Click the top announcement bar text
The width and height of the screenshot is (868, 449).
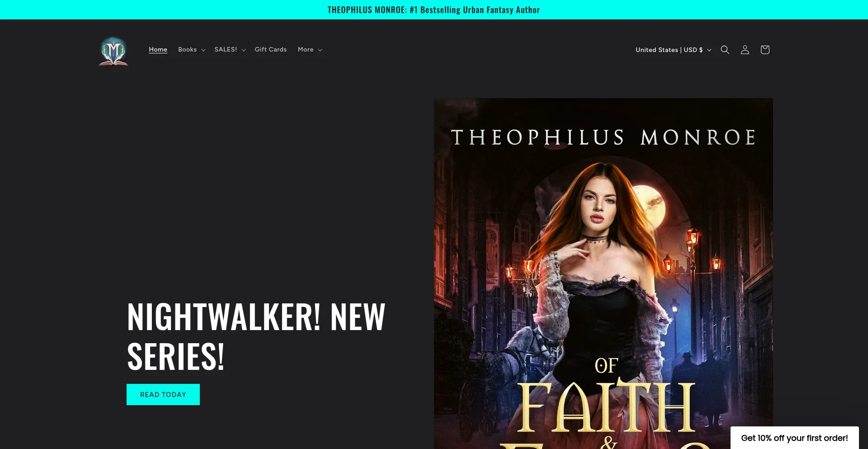(x=434, y=10)
